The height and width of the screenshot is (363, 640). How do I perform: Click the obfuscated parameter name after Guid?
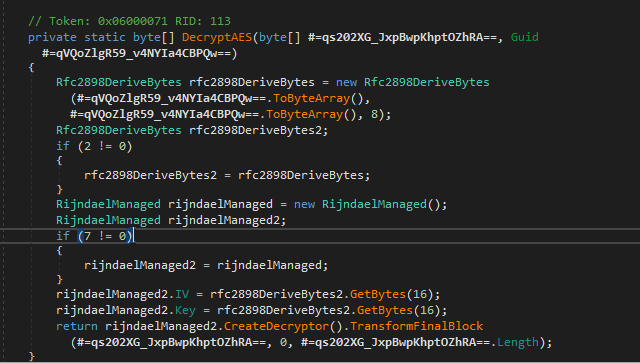[136, 53]
